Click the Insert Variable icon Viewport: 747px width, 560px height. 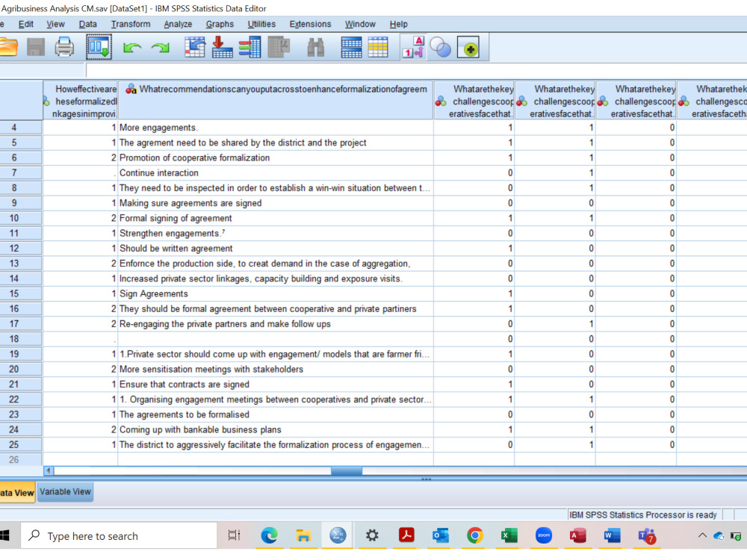coord(378,47)
